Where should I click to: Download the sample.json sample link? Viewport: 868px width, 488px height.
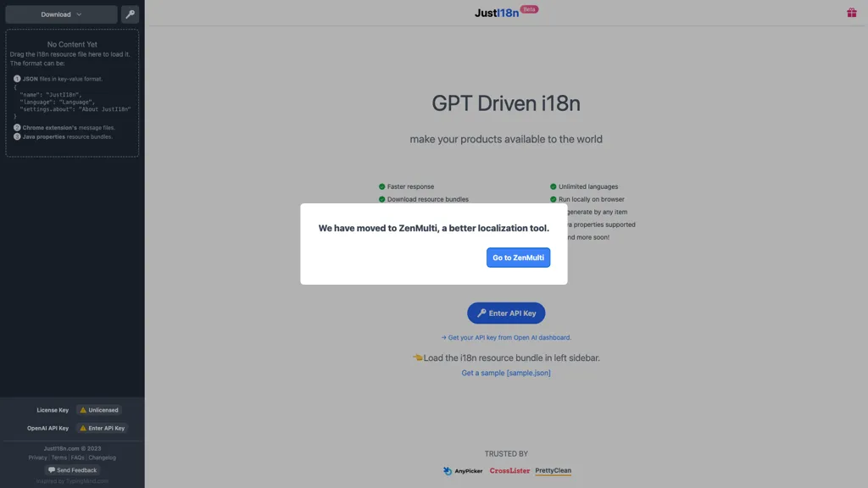506,373
